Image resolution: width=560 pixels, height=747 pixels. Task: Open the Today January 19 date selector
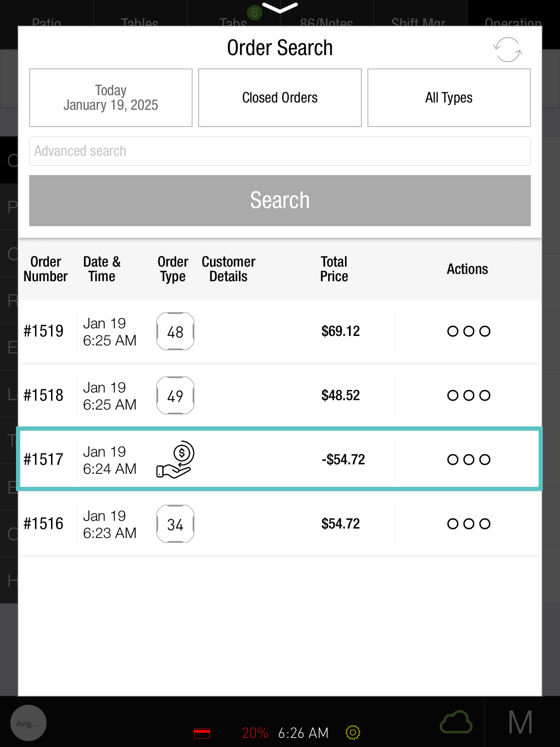[x=111, y=97]
